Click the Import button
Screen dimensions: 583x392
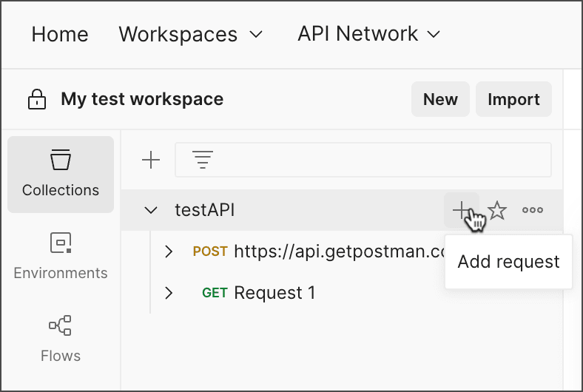pos(513,99)
